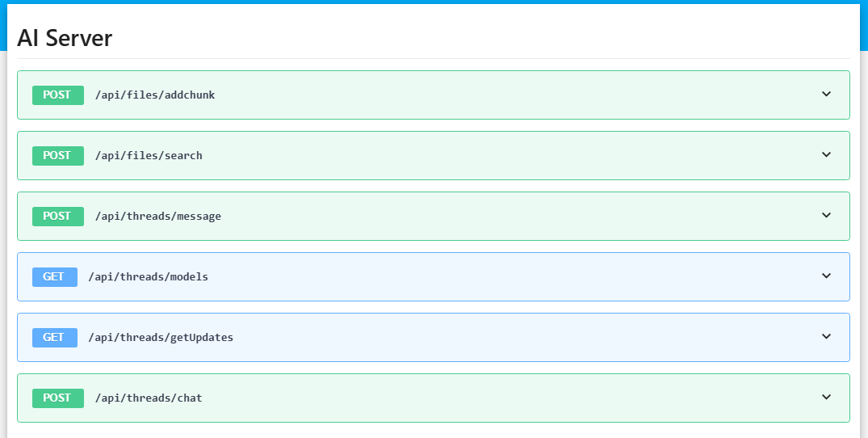The image size is (868, 438).
Task: Click chevron icon for /api/threads/chat
Action: pyautogui.click(x=826, y=398)
